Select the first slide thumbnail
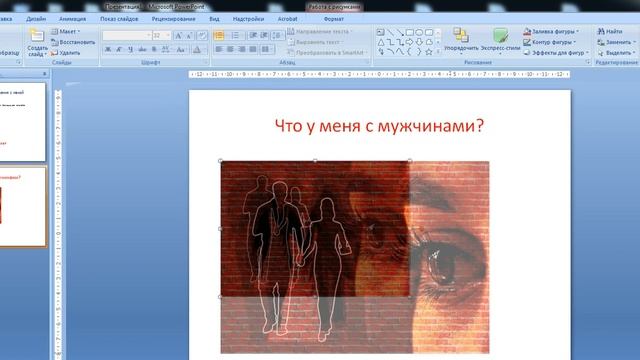Image resolution: width=640 pixels, height=360 pixels. tap(22, 122)
